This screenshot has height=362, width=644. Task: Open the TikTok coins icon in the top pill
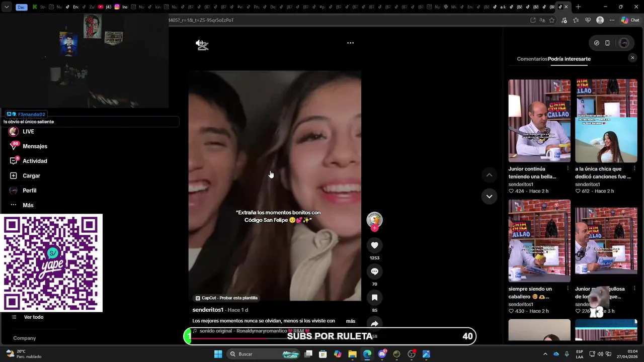click(x=597, y=43)
